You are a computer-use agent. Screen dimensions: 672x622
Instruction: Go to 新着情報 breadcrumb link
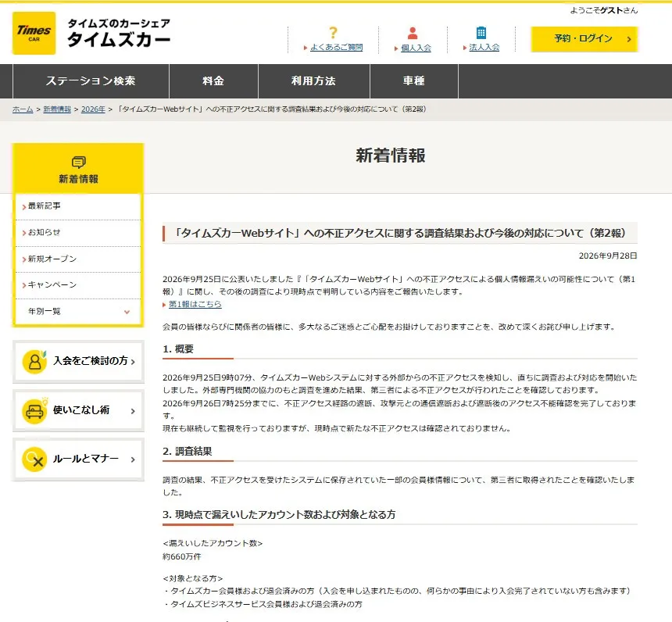(57, 109)
